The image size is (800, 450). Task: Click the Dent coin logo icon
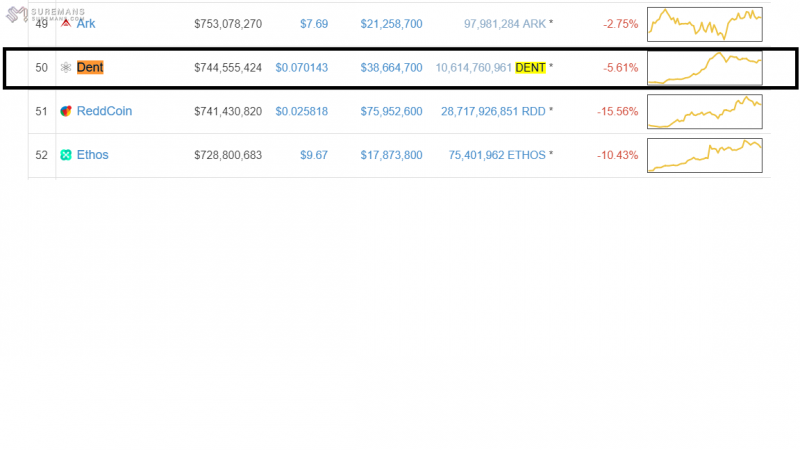tap(66, 67)
